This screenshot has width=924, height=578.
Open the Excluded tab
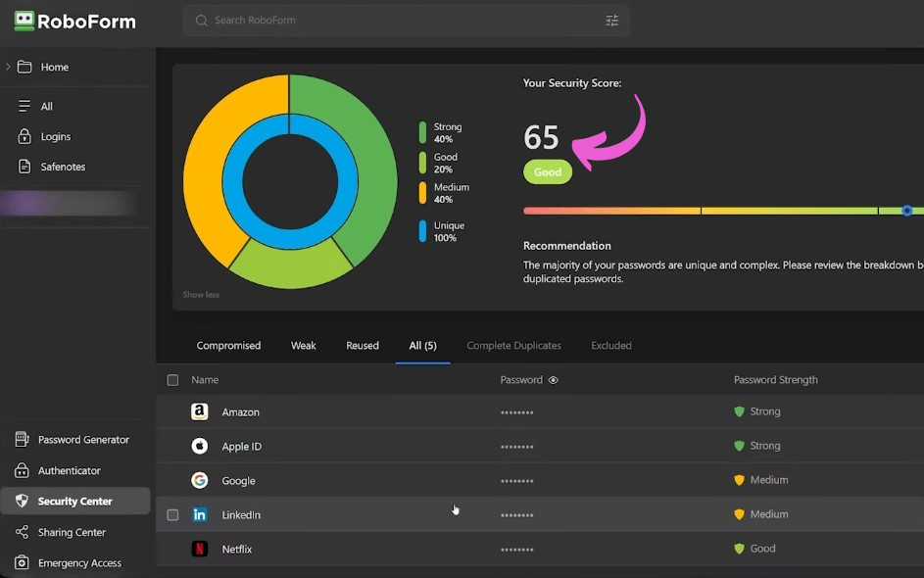(611, 345)
